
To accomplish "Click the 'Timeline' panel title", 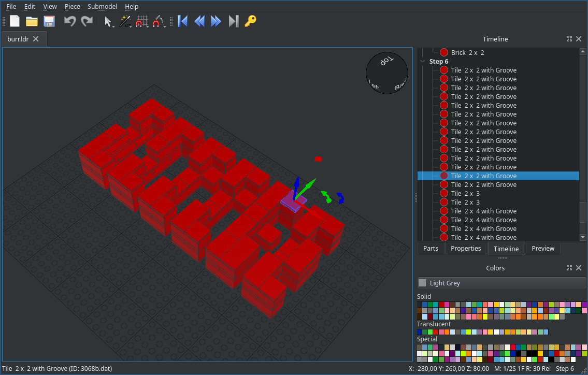I will point(495,39).
